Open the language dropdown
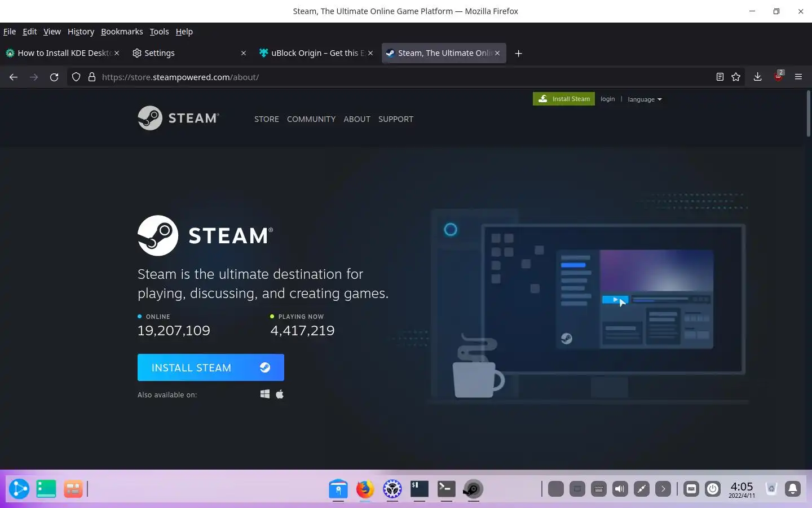Image resolution: width=812 pixels, height=508 pixels. [x=645, y=99]
